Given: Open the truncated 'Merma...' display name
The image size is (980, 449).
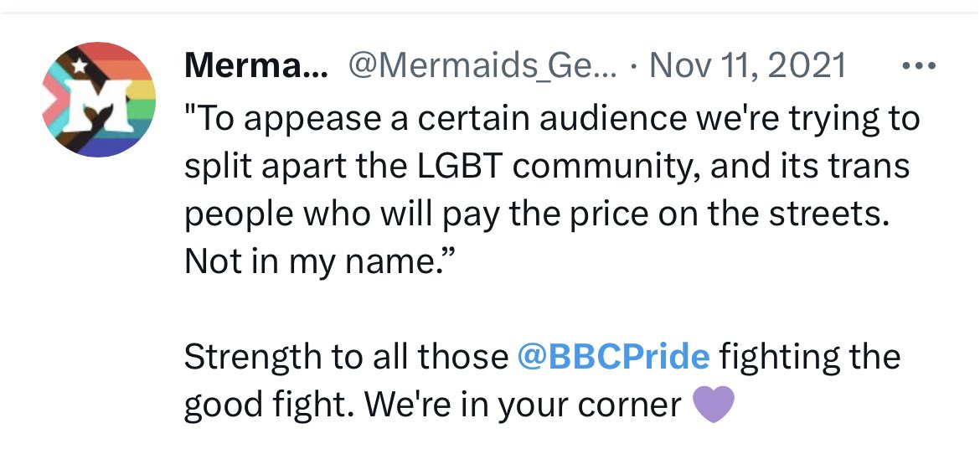Looking at the screenshot, I should tap(255, 65).
